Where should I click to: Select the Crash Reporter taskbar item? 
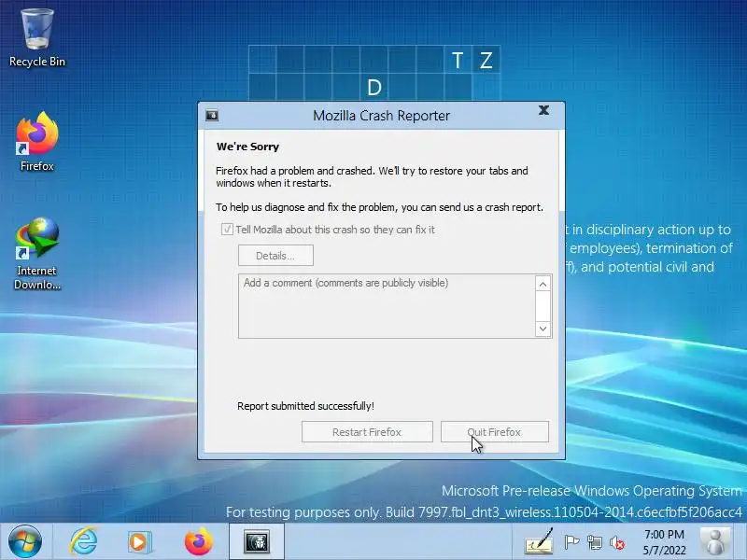pyautogui.click(x=257, y=541)
